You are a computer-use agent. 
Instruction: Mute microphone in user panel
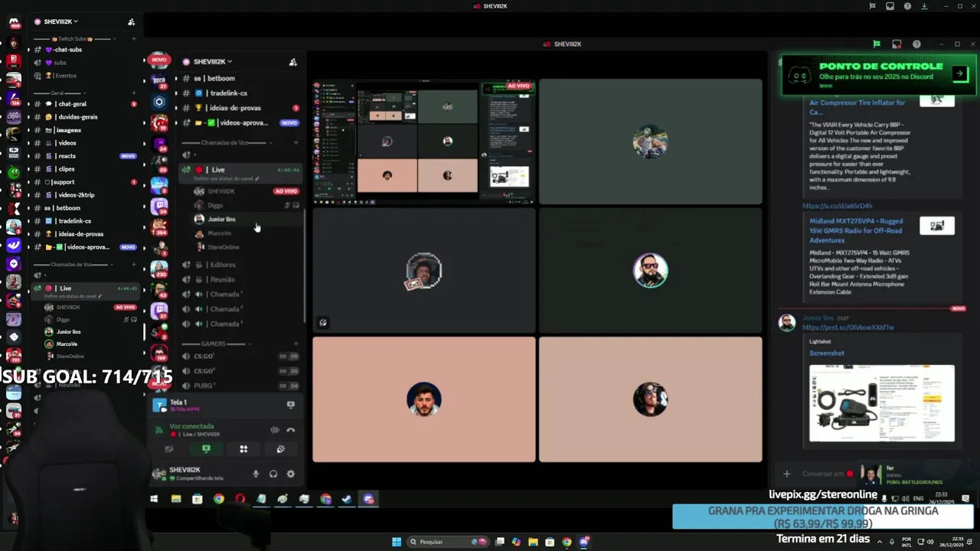256,474
